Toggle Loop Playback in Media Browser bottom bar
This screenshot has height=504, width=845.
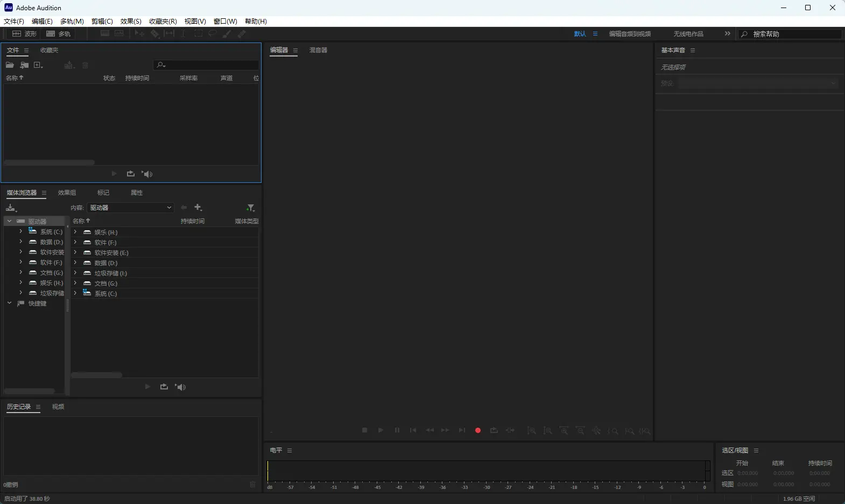click(x=164, y=387)
